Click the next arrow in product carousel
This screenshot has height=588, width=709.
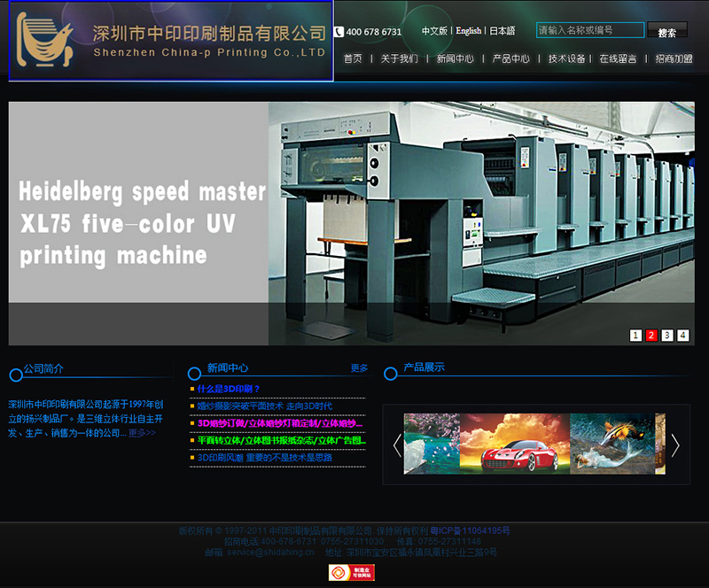(x=675, y=445)
